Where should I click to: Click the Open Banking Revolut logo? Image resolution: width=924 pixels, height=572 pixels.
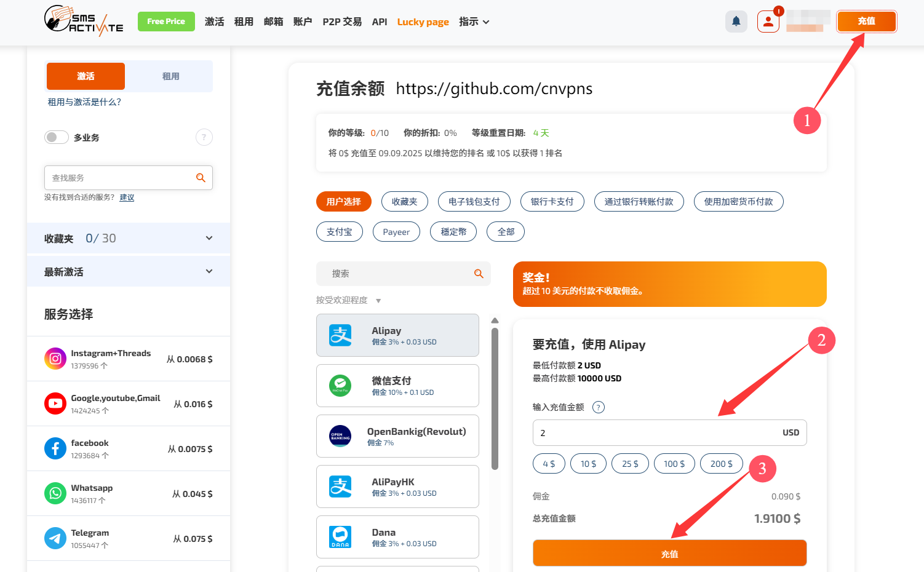[x=340, y=436]
